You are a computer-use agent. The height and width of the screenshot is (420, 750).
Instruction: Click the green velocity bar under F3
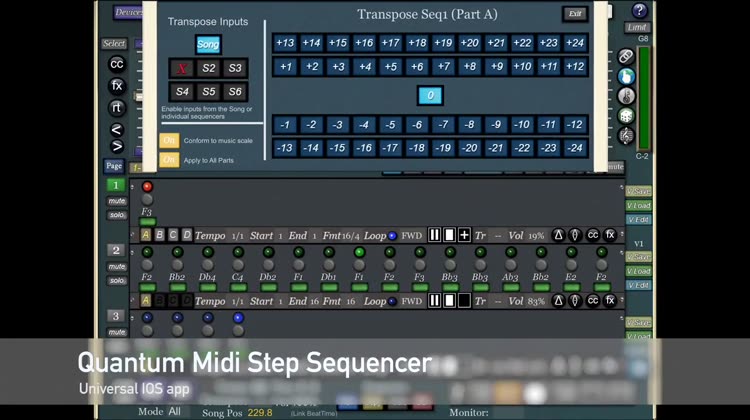click(147, 221)
